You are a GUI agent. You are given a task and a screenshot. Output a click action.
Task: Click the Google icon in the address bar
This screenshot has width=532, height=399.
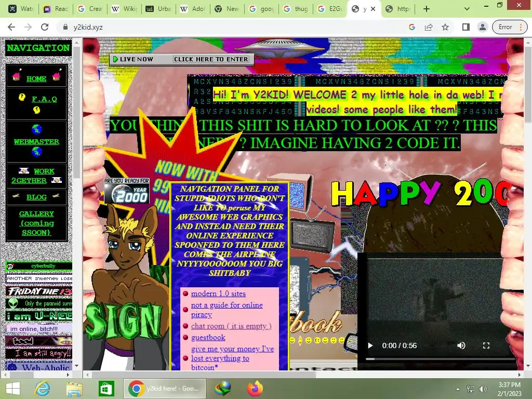[x=412, y=27]
